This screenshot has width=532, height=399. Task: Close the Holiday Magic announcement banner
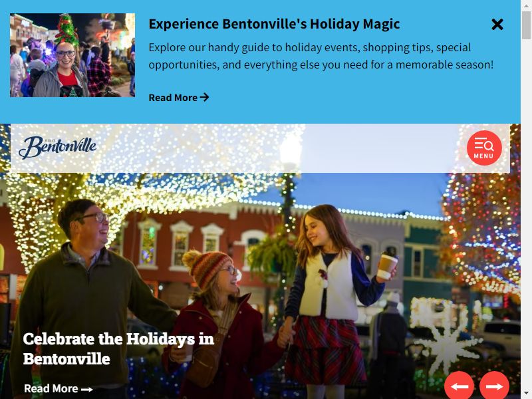497,25
